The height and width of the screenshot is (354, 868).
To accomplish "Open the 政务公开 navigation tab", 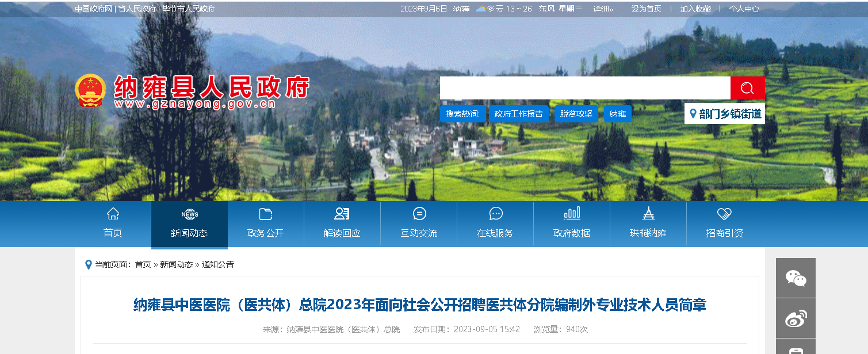I will coord(266,224).
